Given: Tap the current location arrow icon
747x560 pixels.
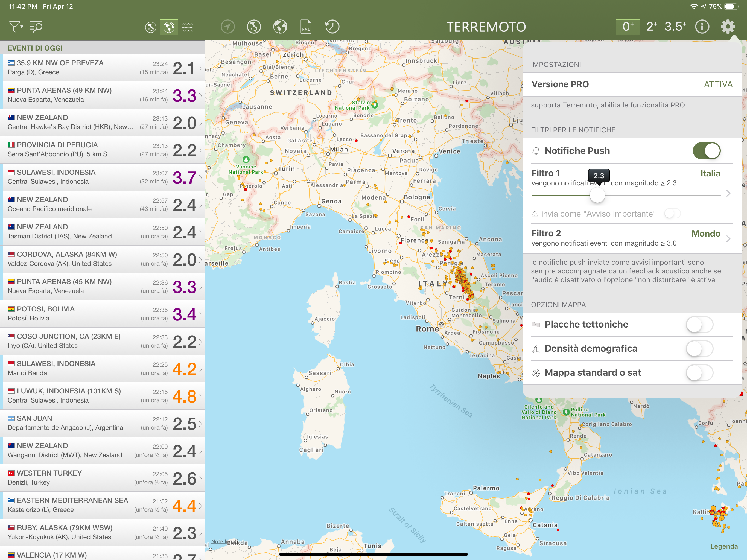Looking at the screenshot, I should click(x=227, y=27).
